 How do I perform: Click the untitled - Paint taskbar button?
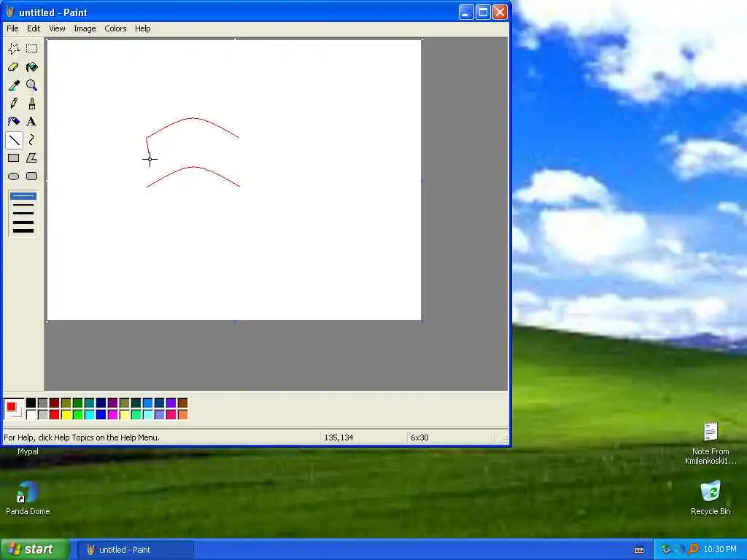point(136,550)
